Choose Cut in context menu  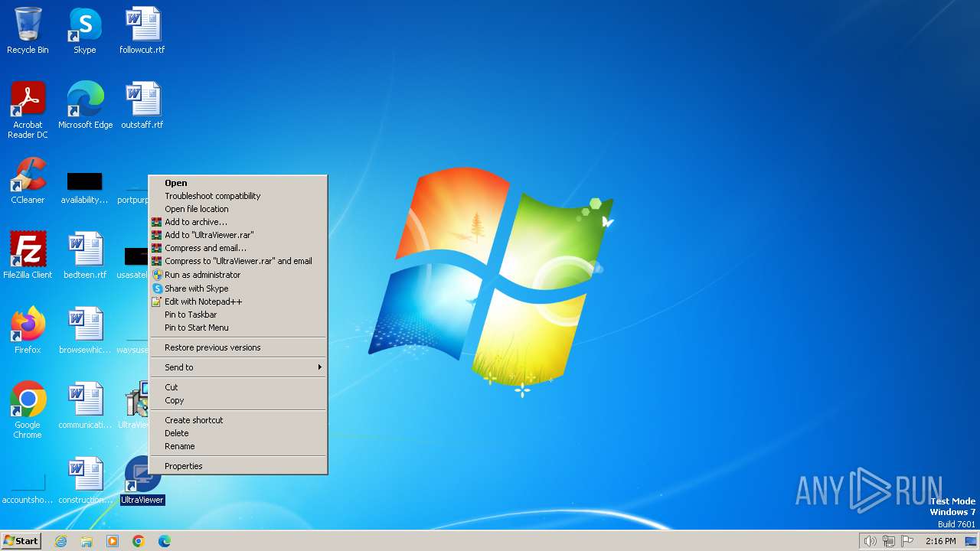(x=238, y=387)
